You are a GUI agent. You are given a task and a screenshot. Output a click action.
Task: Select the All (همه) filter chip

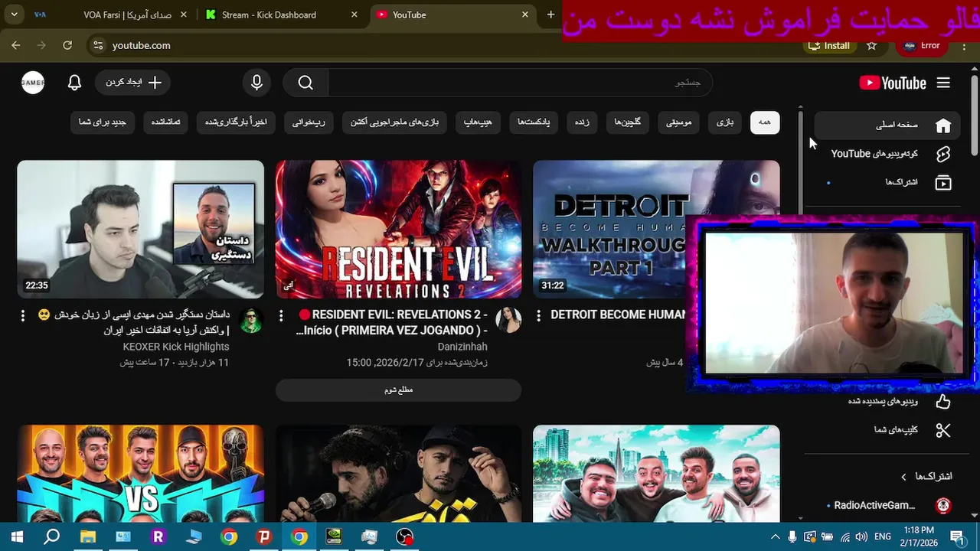coord(765,122)
